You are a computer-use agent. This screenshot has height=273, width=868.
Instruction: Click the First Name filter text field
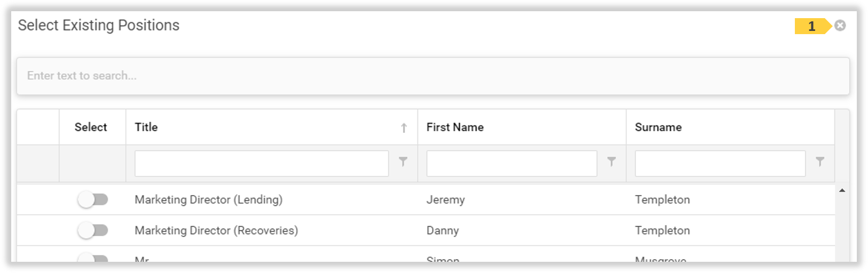point(511,164)
